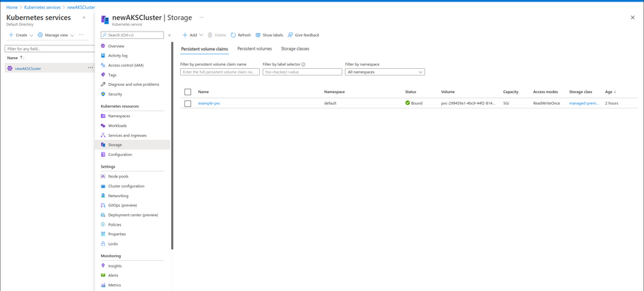Open the Tags sidebar item
Image resolution: width=644 pixels, height=291 pixels.
pyautogui.click(x=112, y=75)
